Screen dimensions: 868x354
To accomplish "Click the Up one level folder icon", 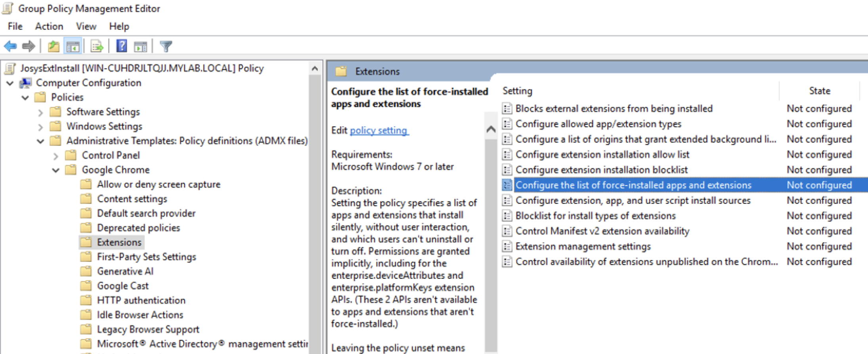I will pyautogui.click(x=54, y=46).
